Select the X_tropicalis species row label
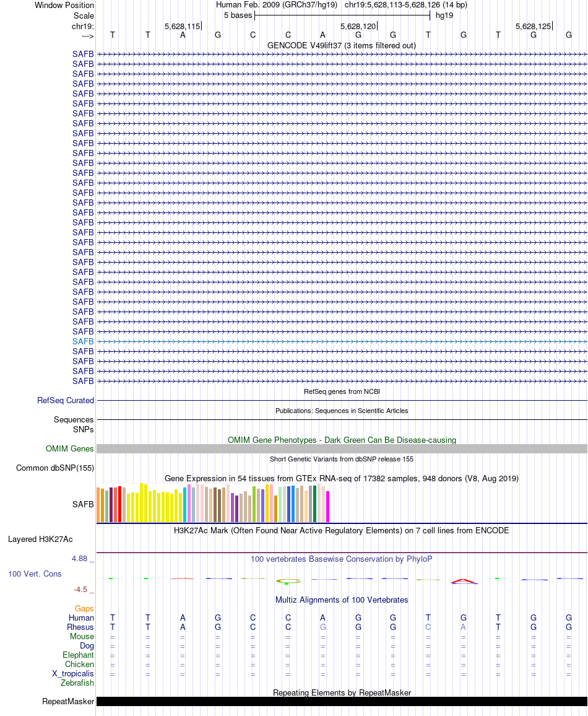 click(x=73, y=674)
